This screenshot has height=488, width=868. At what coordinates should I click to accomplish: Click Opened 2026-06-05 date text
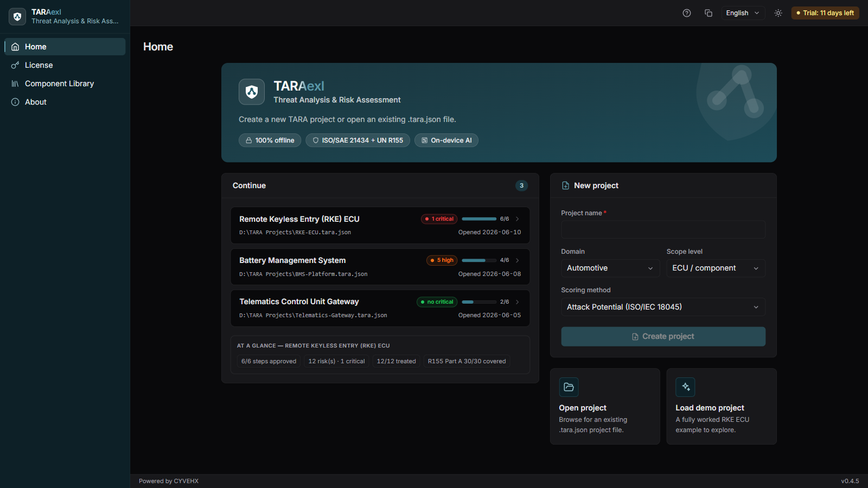pyautogui.click(x=489, y=316)
